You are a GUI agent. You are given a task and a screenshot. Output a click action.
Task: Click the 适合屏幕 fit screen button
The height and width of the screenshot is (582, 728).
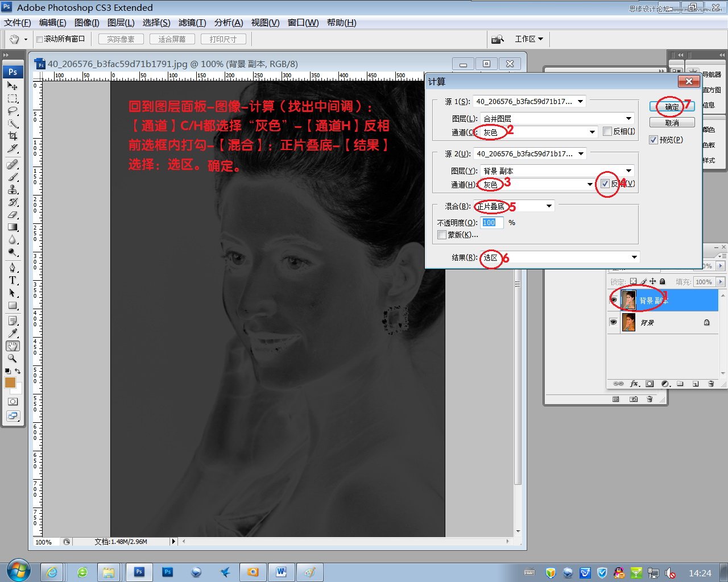[x=172, y=39]
